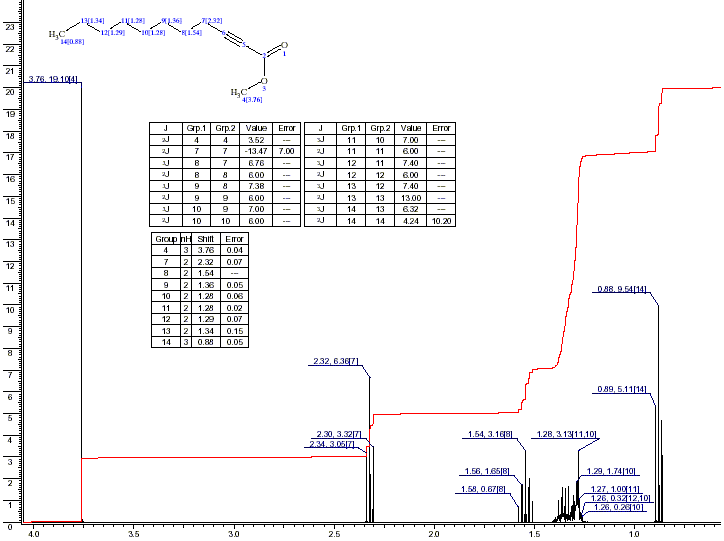Select the 7.38 coupling value cell
The height and width of the screenshot is (541, 724).
point(256,186)
